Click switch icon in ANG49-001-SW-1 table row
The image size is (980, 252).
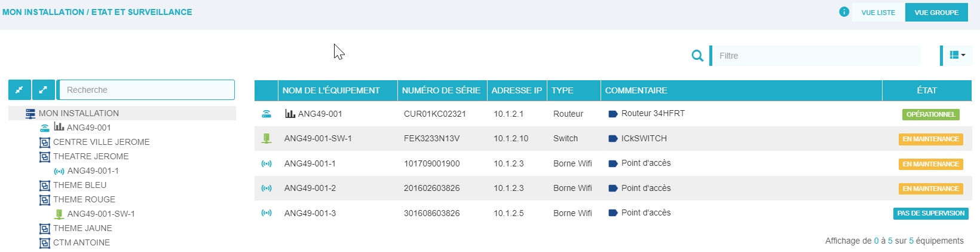pyautogui.click(x=267, y=139)
